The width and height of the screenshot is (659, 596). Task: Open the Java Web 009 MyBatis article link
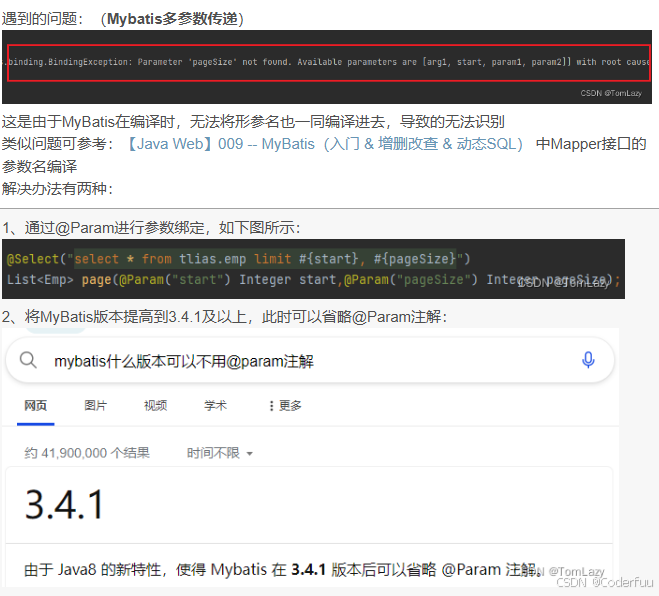click(324, 144)
